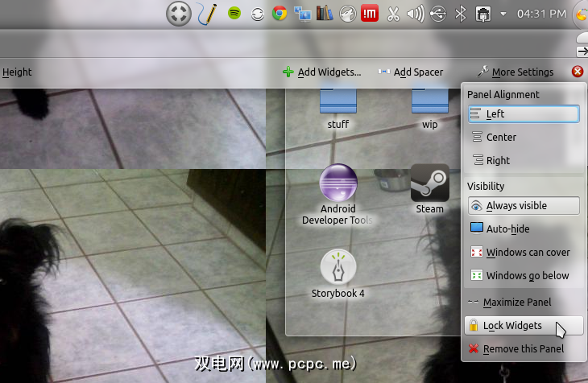Open the Bluetooth tray icon
The height and width of the screenshot is (383, 588).
pyautogui.click(x=461, y=14)
